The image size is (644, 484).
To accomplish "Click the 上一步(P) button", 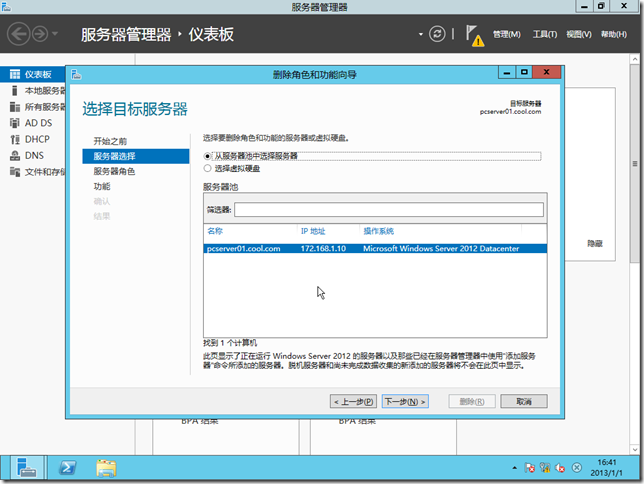I will coord(353,401).
